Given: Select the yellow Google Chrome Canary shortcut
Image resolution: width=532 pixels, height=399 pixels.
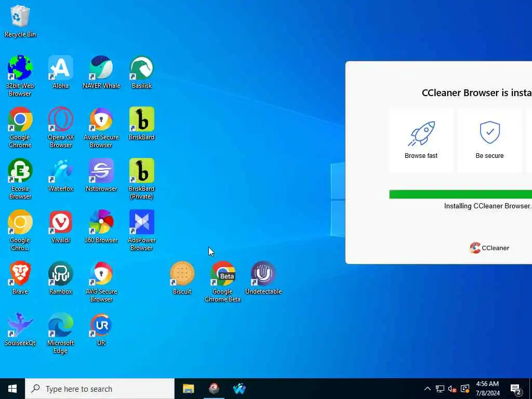Looking at the screenshot, I should 20,231.
